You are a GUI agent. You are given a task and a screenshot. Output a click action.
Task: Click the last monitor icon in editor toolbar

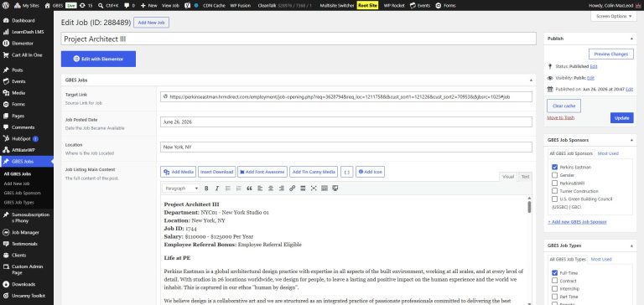(335, 189)
